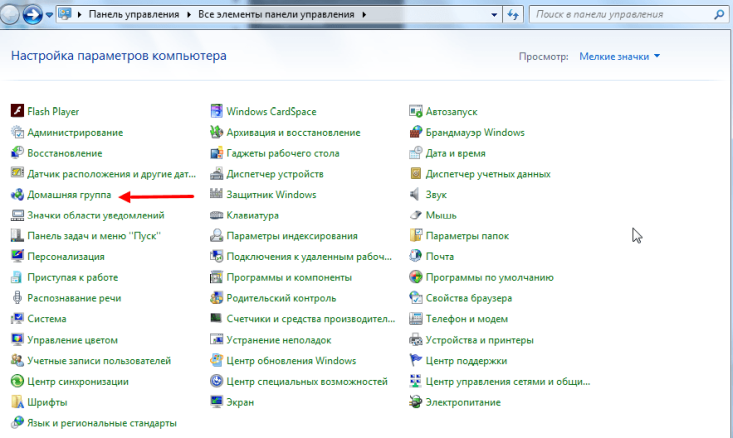Click the Администрирование icon

(17, 132)
